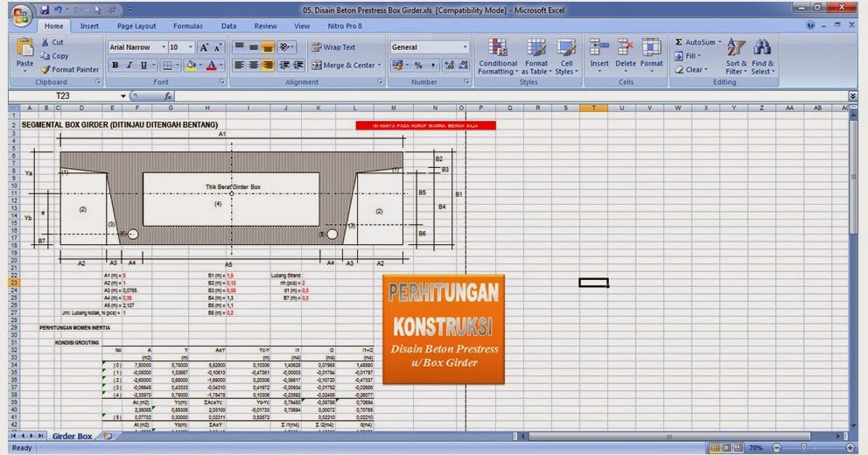Viewport: 868px width, 455px height.
Task: Click the Insert Function fx button
Action: (167, 96)
